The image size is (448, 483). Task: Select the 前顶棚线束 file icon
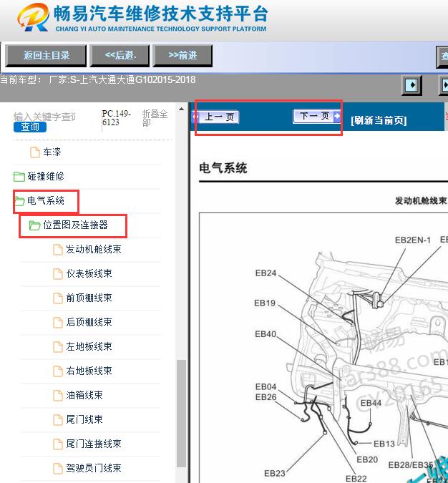click(x=59, y=298)
